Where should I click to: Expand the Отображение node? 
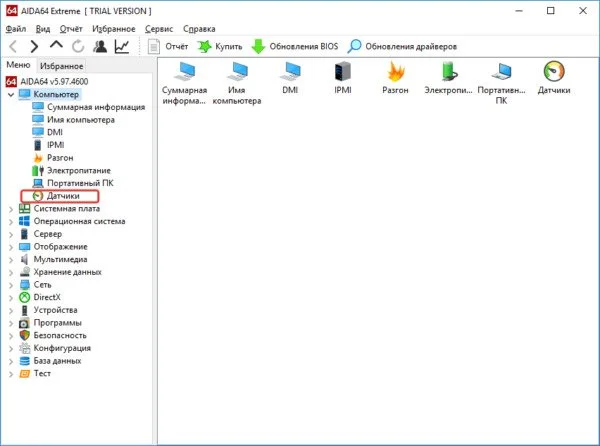[11, 247]
